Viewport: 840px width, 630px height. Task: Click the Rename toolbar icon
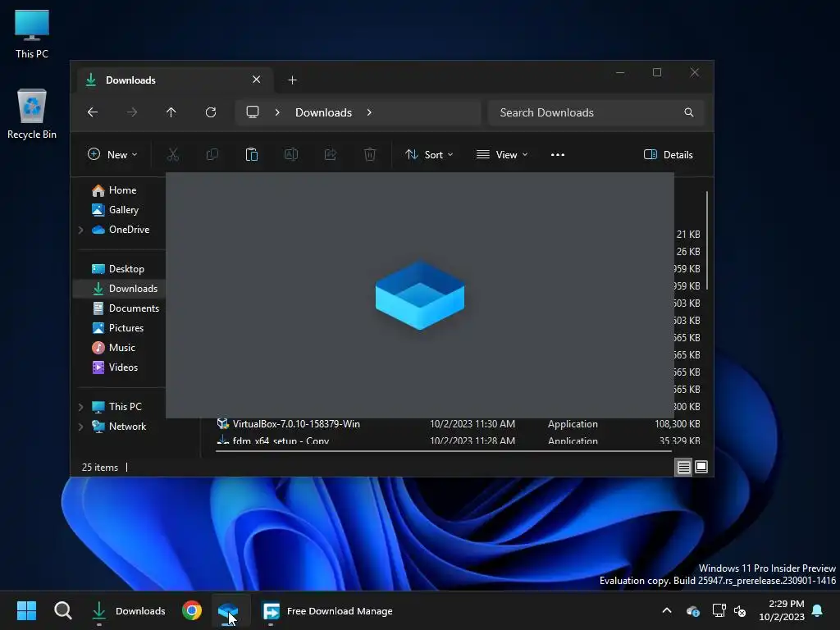tap(291, 154)
